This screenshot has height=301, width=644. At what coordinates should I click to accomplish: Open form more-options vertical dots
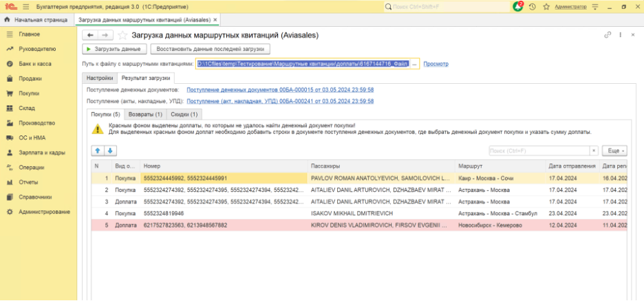pyautogui.click(x=620, y=35)
